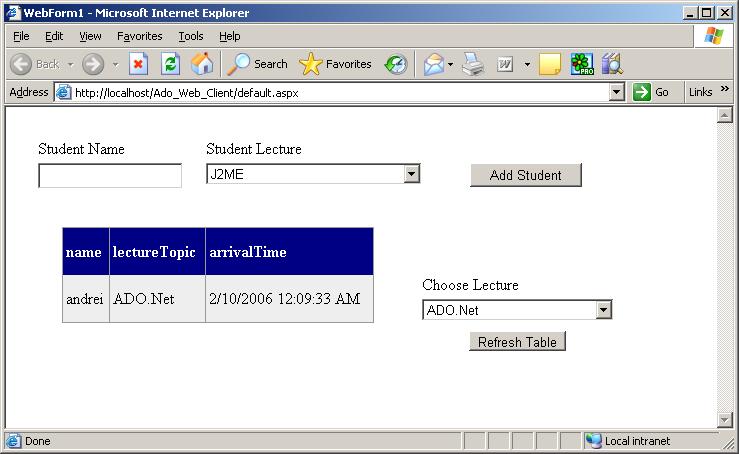Open Favorites star toolbar button
The height and width of the screenshot is (454, 739).
tap(335, 64)
